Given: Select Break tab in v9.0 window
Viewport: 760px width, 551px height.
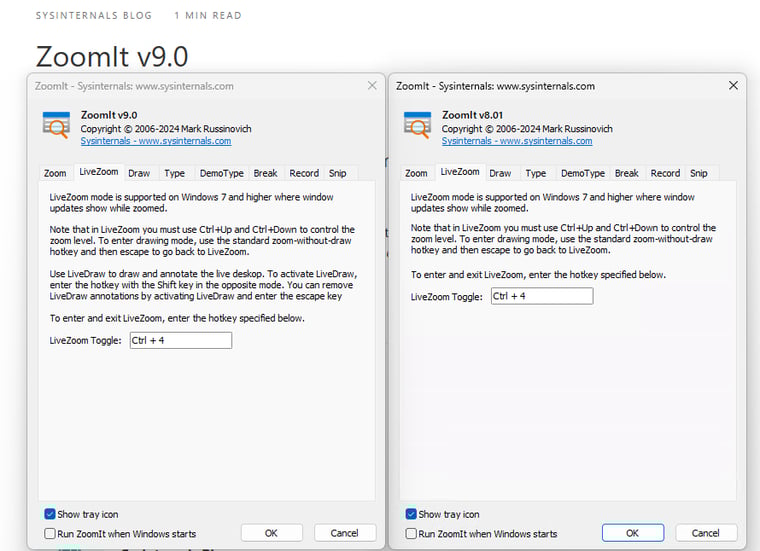Looking at the screenshot, I should (265, 173).
